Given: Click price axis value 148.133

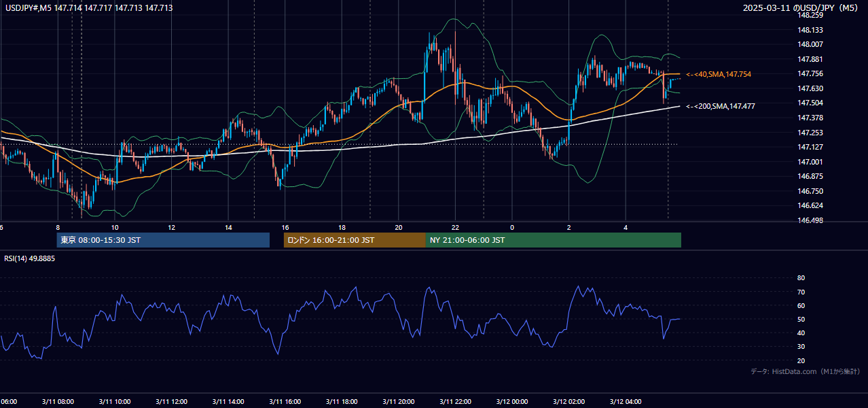Looking at the screenshot, I should click(810, 30).
